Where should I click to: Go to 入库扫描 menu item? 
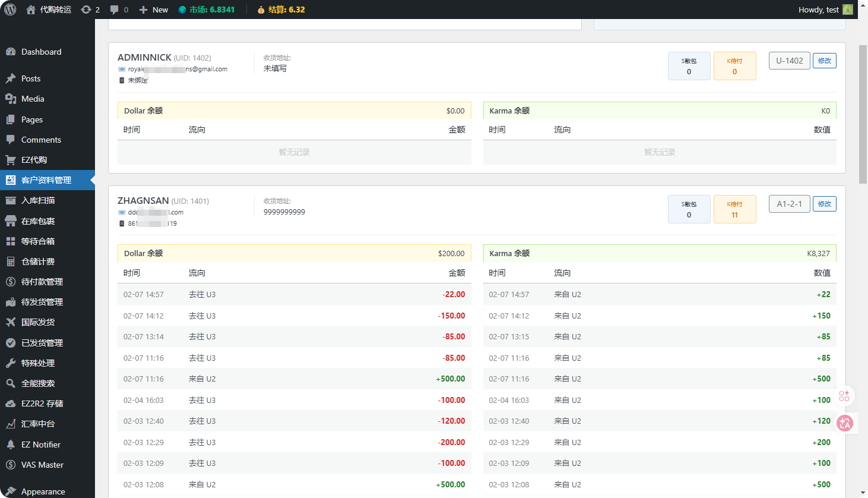click(38, 200)
